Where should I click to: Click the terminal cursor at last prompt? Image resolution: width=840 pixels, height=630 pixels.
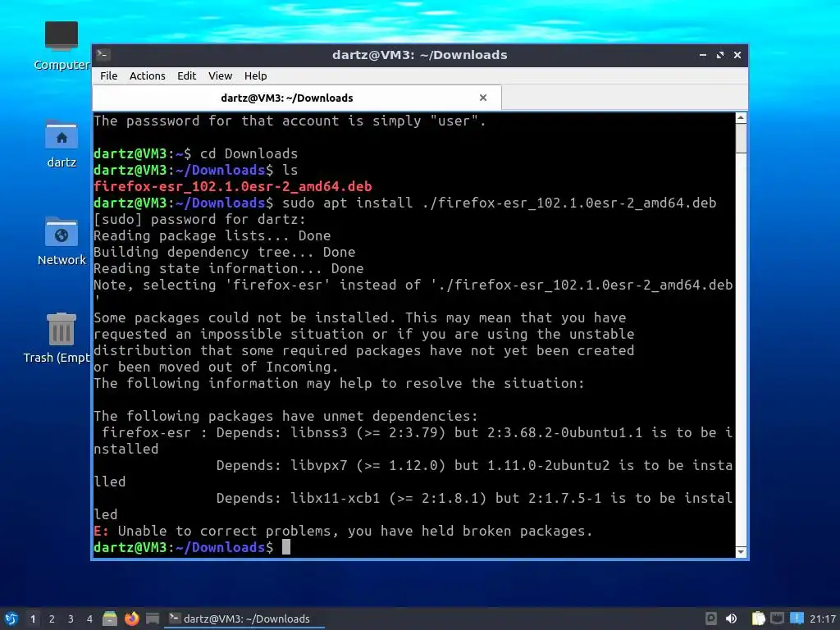286,547
